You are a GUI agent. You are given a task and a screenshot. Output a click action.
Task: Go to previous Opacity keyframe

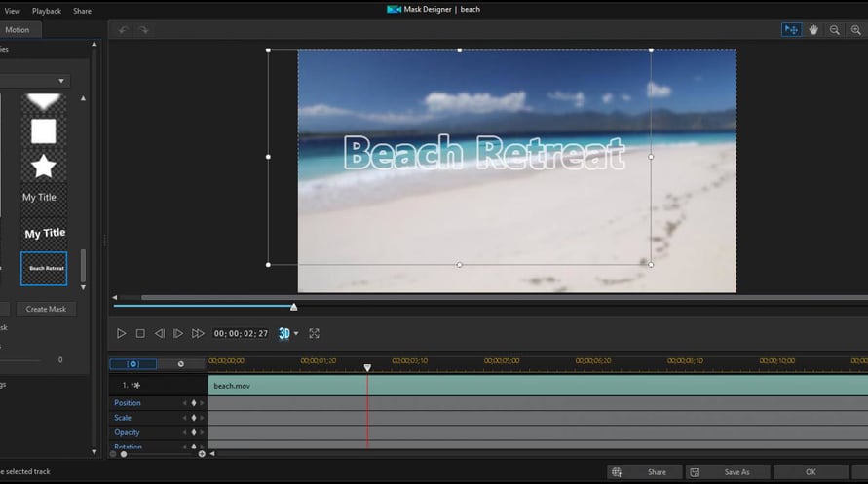[185, 432]
